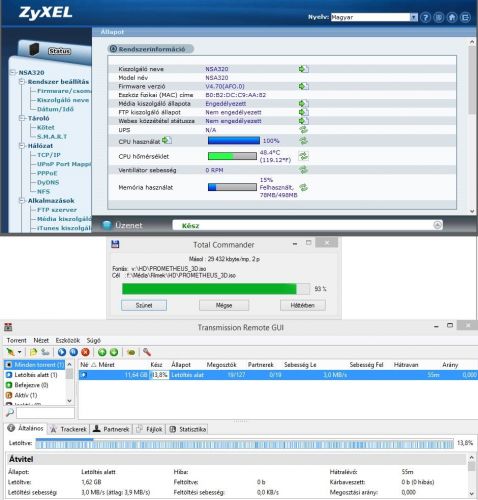Cancel copy with the Mégse button
This screenshot has width=478, height=500.
224,305
